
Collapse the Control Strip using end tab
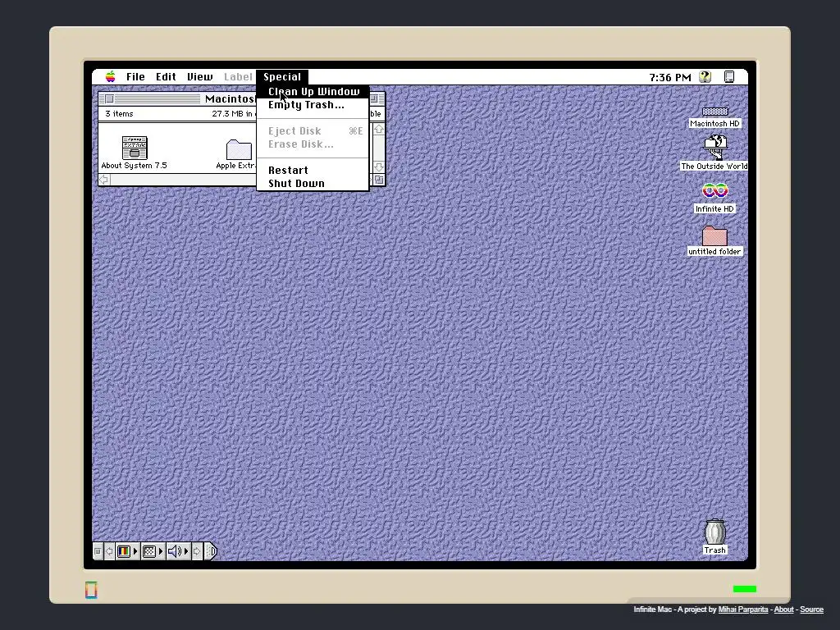(x=211, y=551)
